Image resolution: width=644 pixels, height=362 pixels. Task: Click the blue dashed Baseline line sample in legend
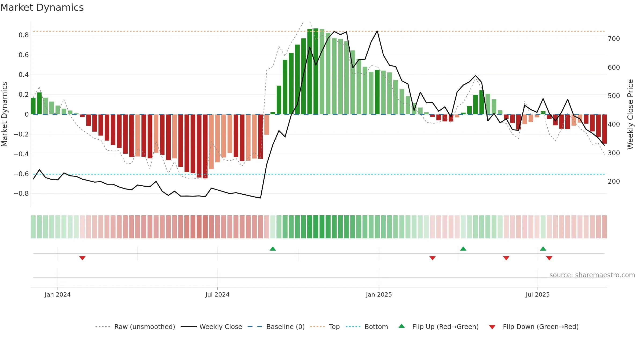click(x=255, y=327)
